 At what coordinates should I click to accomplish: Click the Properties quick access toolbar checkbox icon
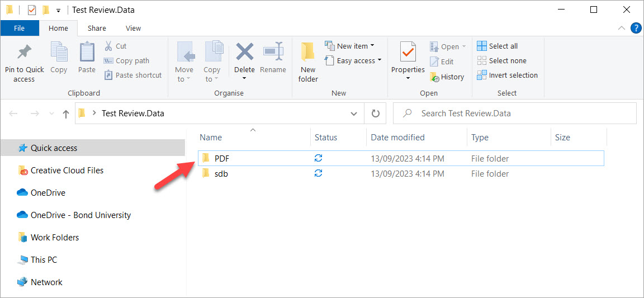click(32, 10)
